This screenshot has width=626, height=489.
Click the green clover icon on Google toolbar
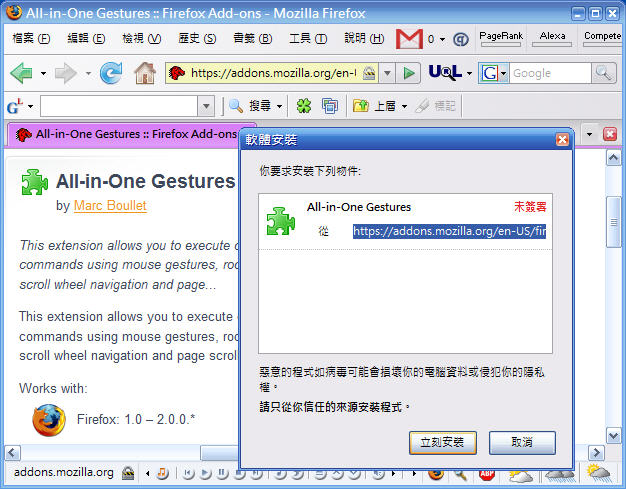[x=304, y=106]
